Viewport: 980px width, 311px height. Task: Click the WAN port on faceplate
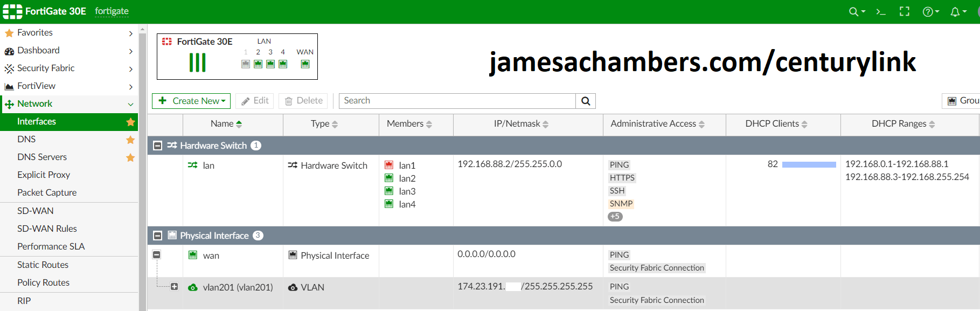[x=305, y=64]
